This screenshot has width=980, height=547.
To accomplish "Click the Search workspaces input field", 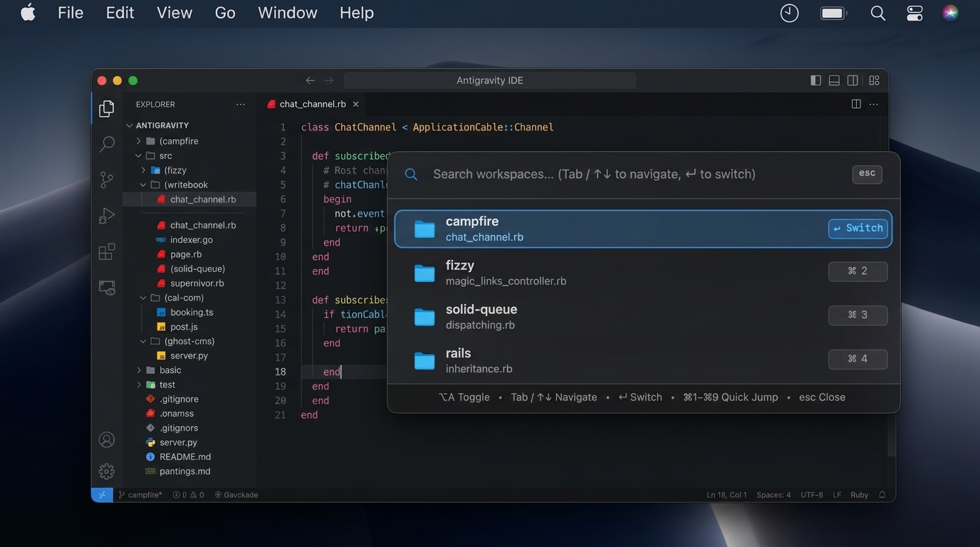I will 594,174.
